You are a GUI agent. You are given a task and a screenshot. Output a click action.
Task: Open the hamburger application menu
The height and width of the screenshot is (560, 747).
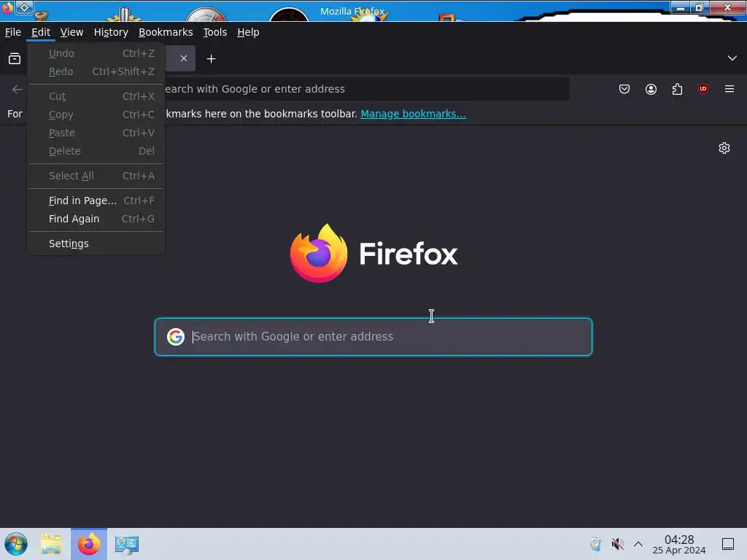pos(729,89)
